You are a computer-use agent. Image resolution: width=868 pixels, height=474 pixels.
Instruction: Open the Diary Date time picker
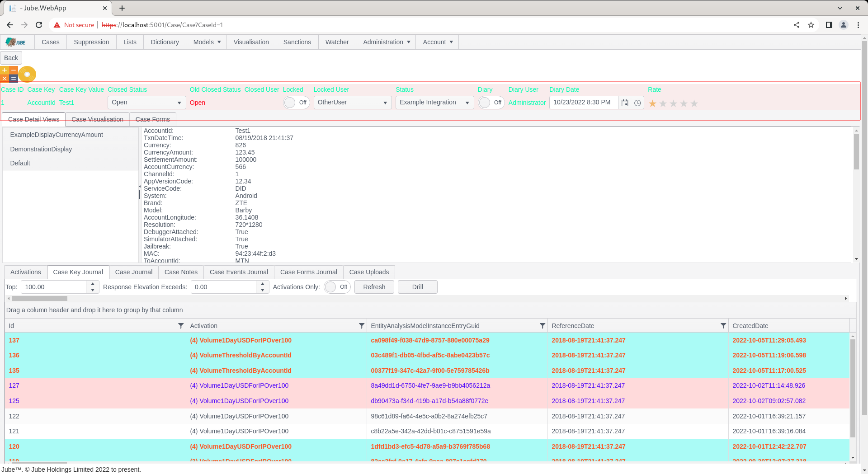(637, 103)
